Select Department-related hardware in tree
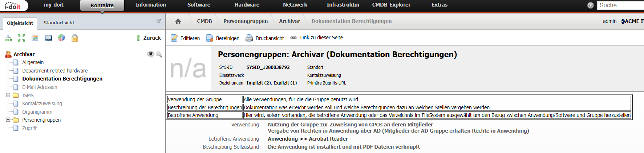This screenshot has width=644, height=153. (x=55, y=71)
